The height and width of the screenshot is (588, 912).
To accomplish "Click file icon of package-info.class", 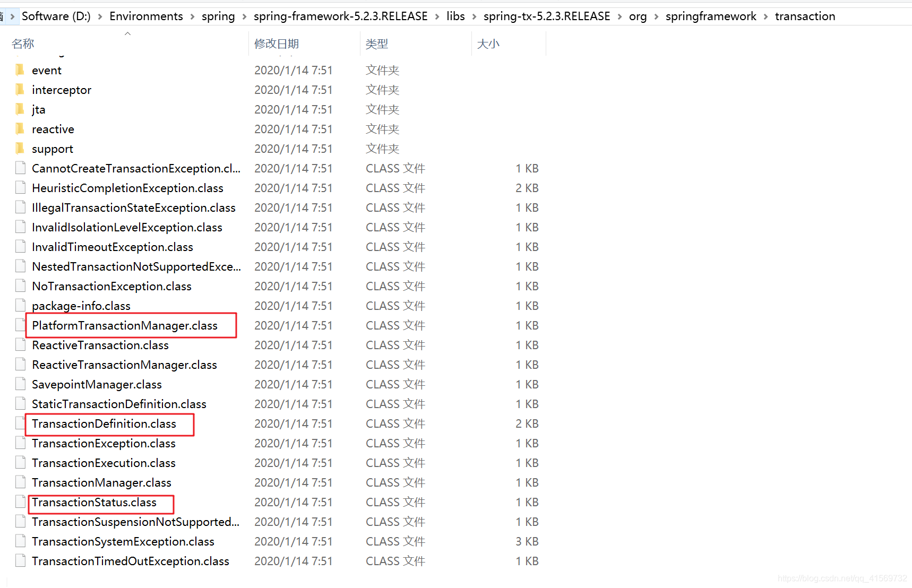I will (x=20, y=306).
